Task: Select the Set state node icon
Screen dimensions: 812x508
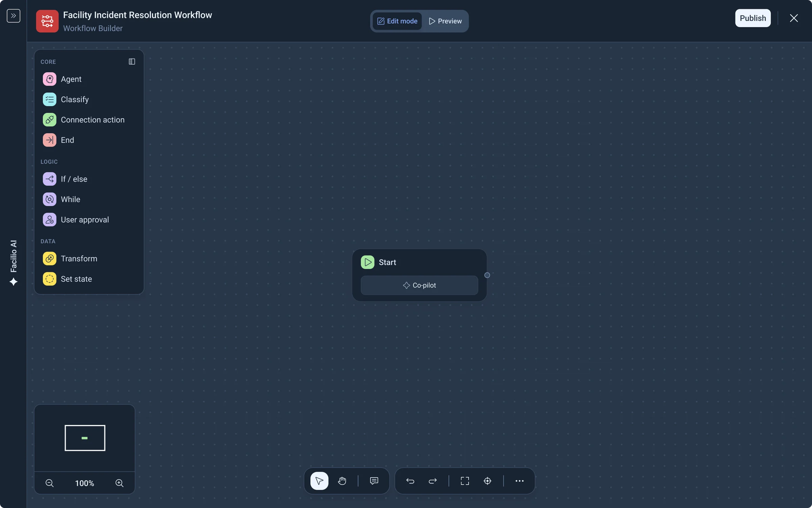Action: [50, 279]
